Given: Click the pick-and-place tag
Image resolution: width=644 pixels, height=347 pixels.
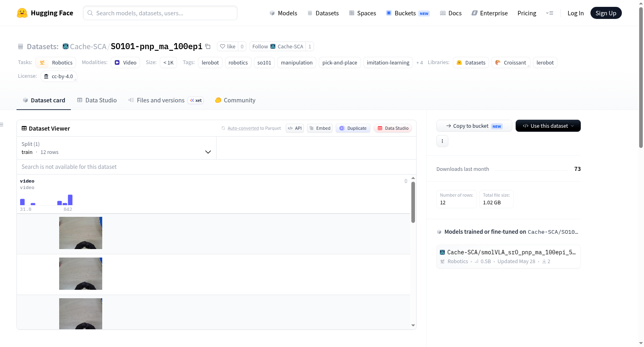Looking at the screenshot, I should [x=340, y=62].
